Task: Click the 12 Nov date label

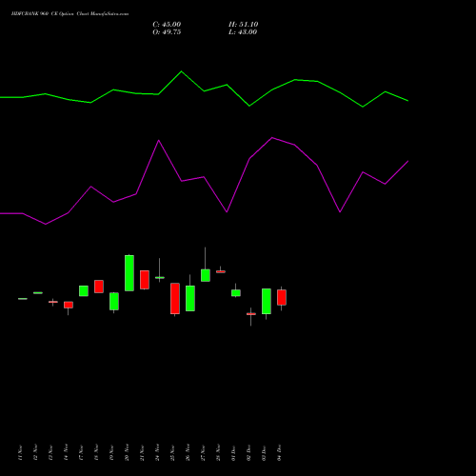Action: click(35, 452)
